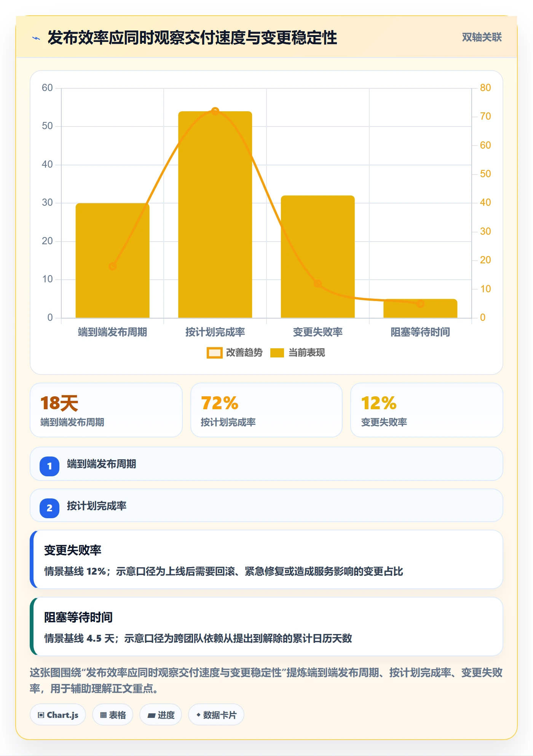
Task: Click the bar icon inside 进度 chip
Action: [151, 715]
